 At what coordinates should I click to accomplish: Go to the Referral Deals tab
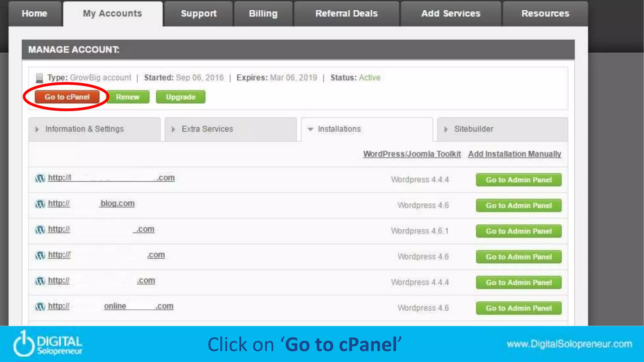tap(347, 14)
